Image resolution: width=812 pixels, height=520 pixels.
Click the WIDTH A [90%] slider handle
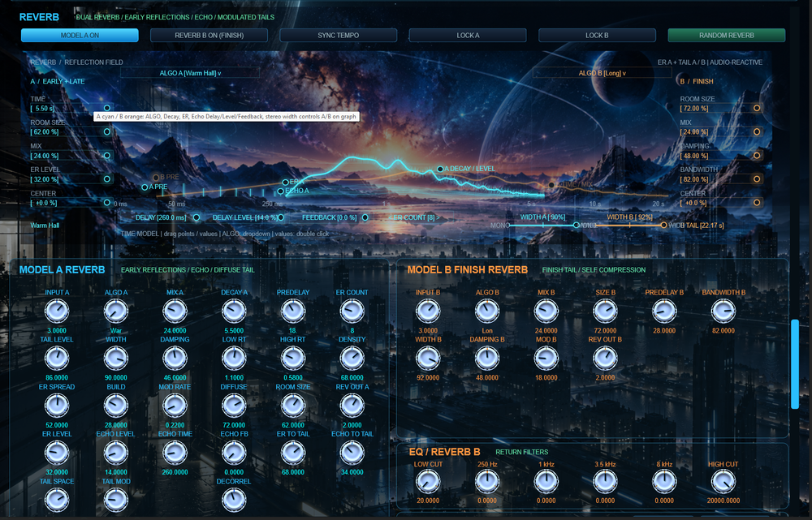pos(576,225)
